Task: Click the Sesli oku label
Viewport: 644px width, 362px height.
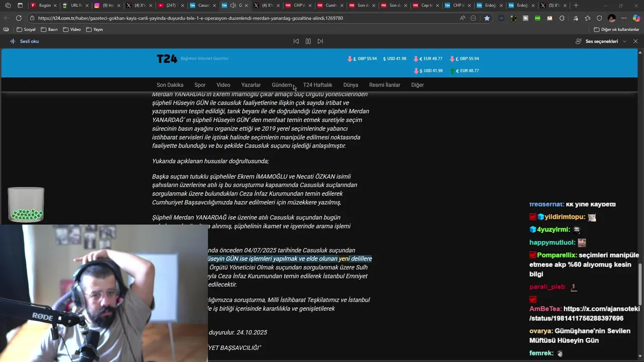Action: pyautogui.click(x=29, y=41)
